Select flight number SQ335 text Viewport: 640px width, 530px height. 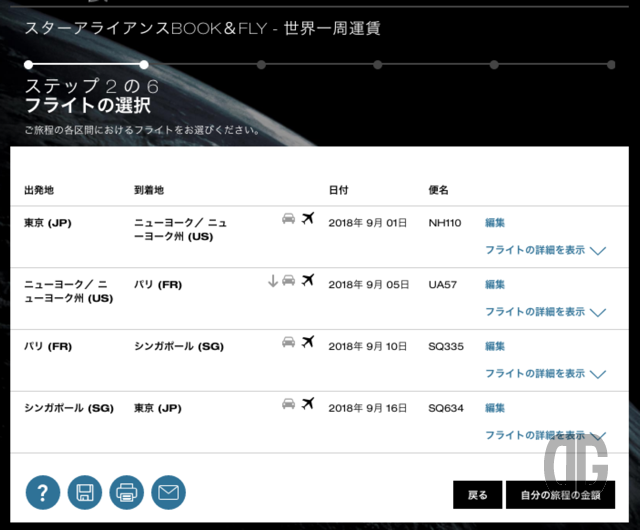click(x=446, y=346)
